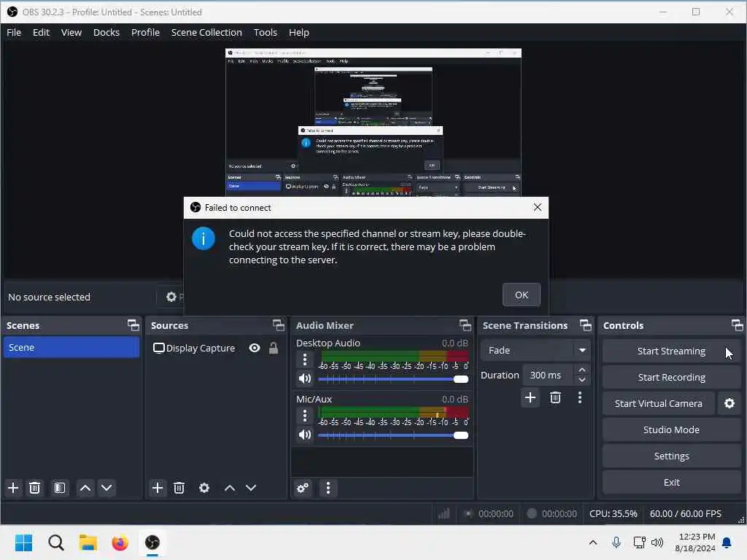
Task: Float the Scenes dock with popout icon
Action: click(133, 325)
